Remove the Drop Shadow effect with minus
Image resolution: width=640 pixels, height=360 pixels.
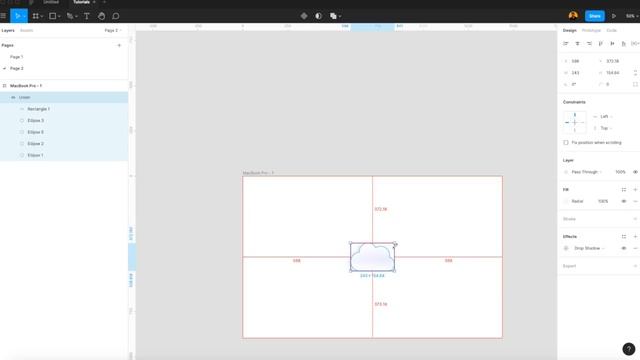(x=635, y=248)
